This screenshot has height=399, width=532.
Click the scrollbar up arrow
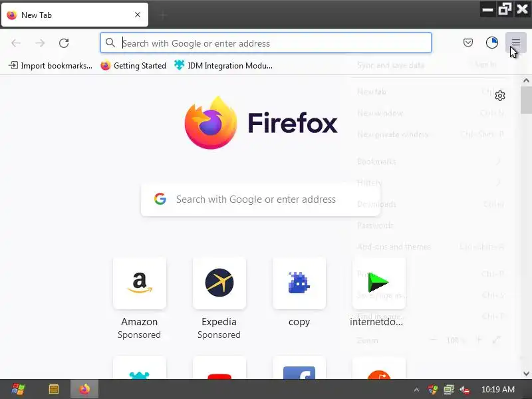click(526, 80)
